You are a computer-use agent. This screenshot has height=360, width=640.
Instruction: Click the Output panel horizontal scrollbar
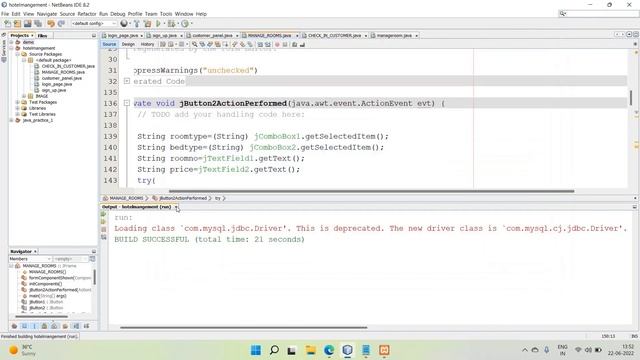point(244,327)
